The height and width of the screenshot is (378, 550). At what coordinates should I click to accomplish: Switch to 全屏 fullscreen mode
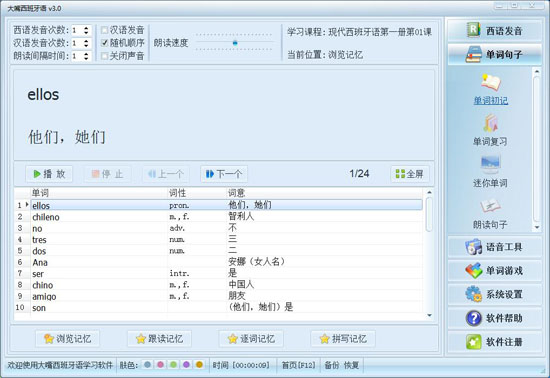pyautogui.click(x=410, y=174)
